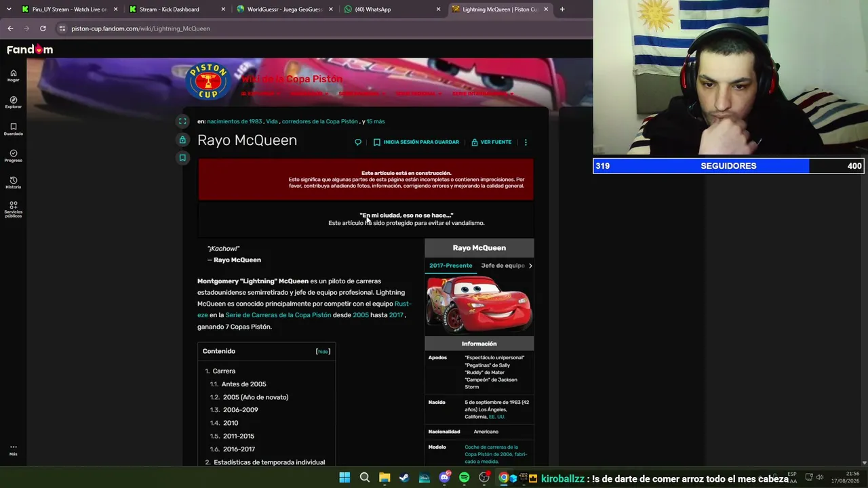This screenshot has height=488, width=868.
Task: Jump to the 2010 section
Action: (231, 423)
